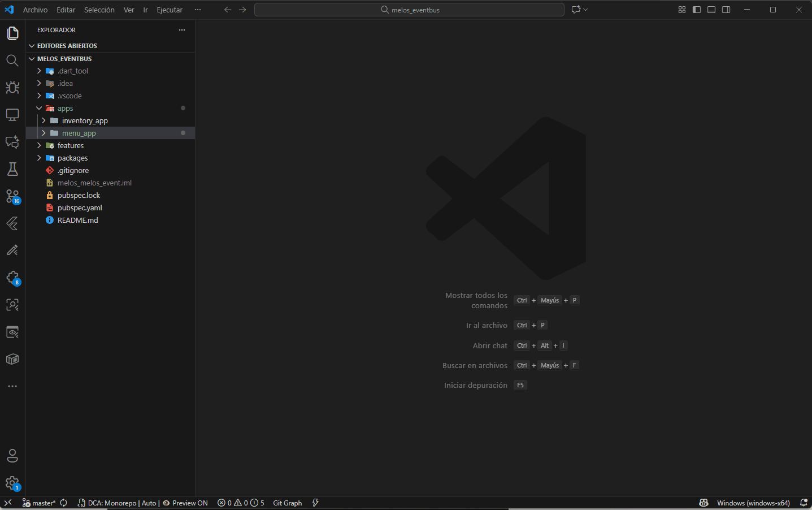
Task: Open Source Control with 16 badge
Action: click(12, 196)
